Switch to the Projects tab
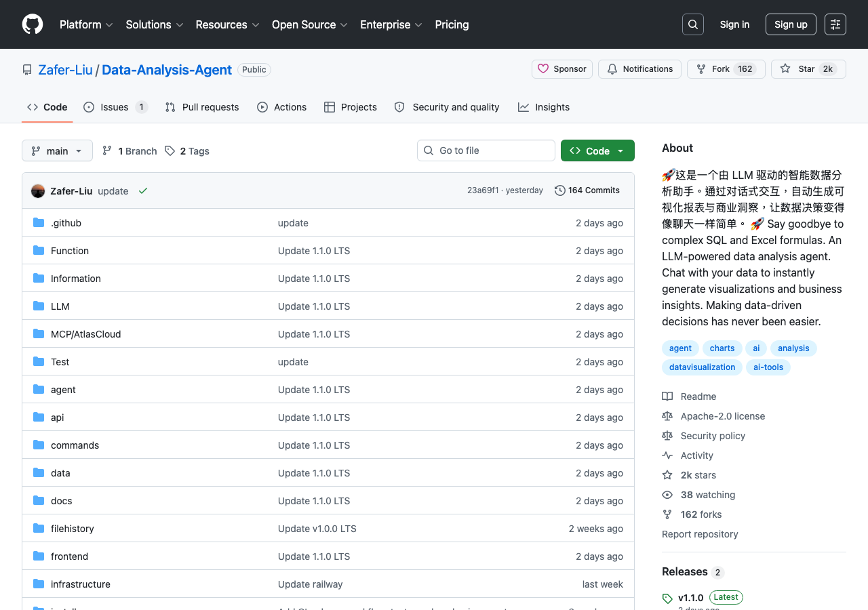Screen dimensions: 868x610 pos(351,107)
